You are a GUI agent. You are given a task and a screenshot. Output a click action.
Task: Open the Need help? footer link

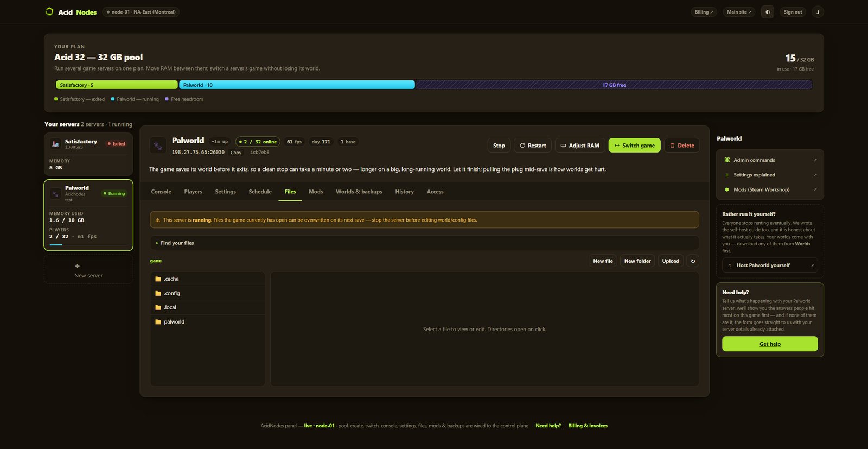(548, 426)
